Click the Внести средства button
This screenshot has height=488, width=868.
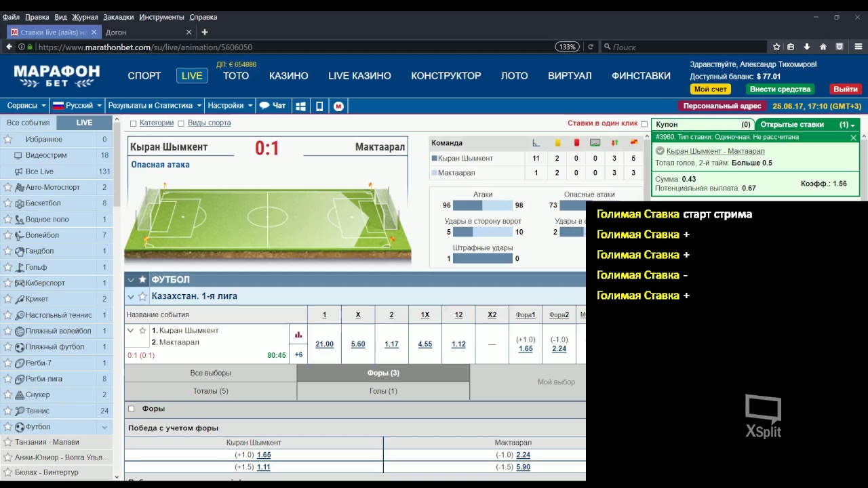point(780,89)
